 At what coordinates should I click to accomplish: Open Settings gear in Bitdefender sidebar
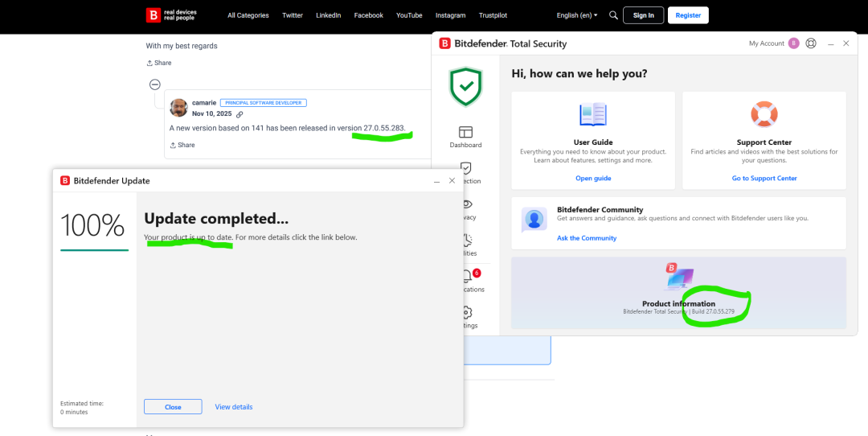point(468,317)
